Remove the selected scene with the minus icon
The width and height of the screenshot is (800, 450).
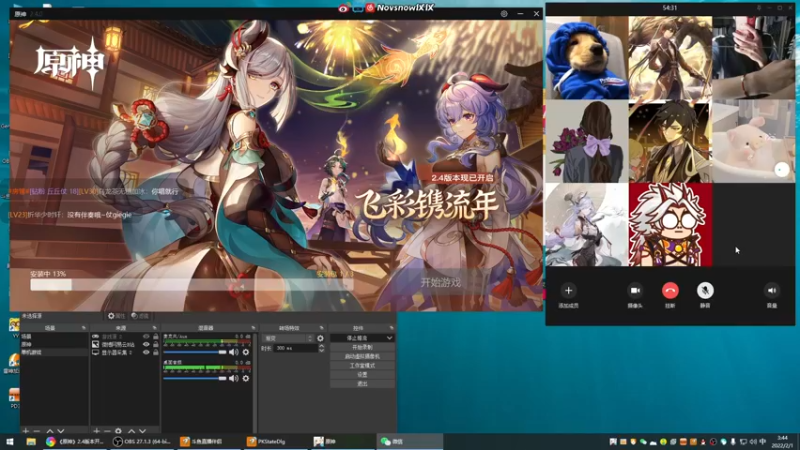click(x=37, y=431)
